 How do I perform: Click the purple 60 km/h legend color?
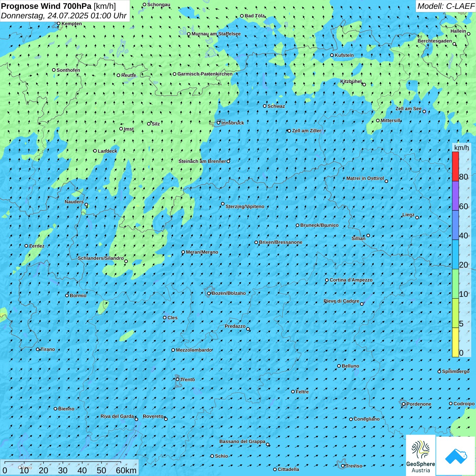[x=455, y=196]
